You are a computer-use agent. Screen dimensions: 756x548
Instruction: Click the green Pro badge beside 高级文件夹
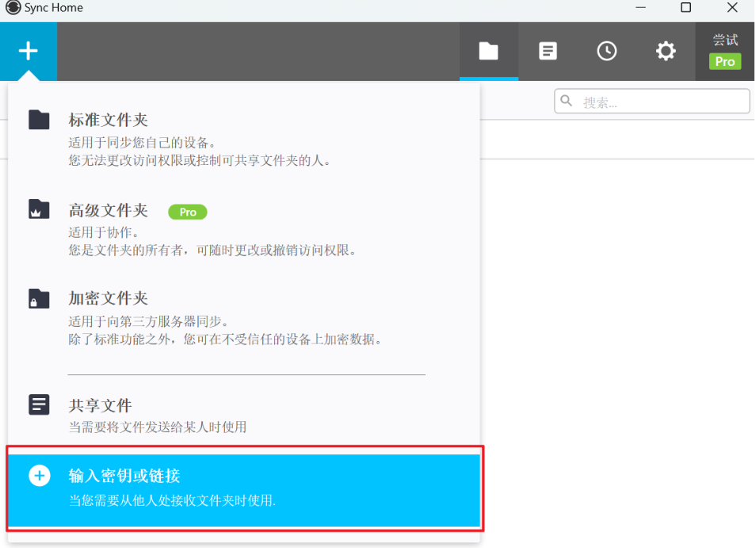[x=188, y=212]
